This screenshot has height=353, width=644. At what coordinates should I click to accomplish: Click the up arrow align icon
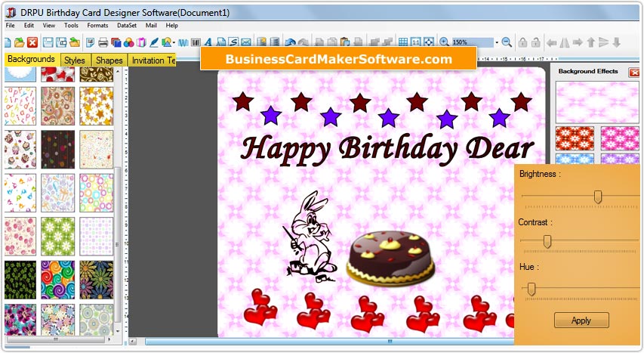point(591,42)
